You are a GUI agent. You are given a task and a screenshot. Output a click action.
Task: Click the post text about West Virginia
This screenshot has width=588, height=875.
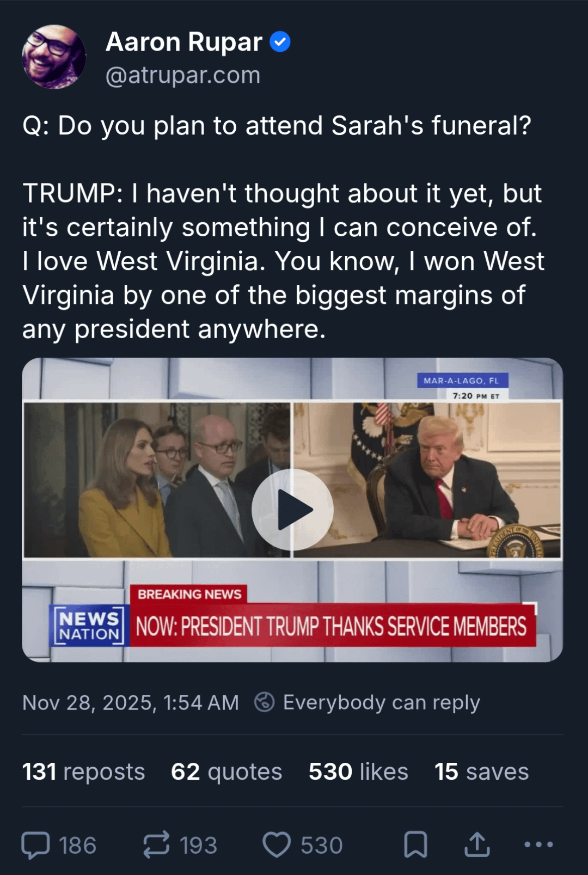coord(283,261)
